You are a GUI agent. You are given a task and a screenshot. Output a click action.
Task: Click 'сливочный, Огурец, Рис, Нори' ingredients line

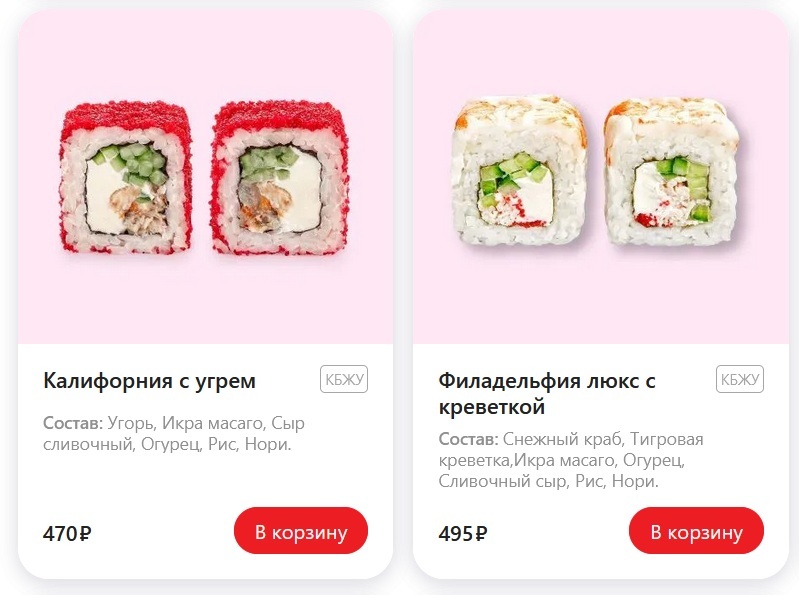coord(167,445)
